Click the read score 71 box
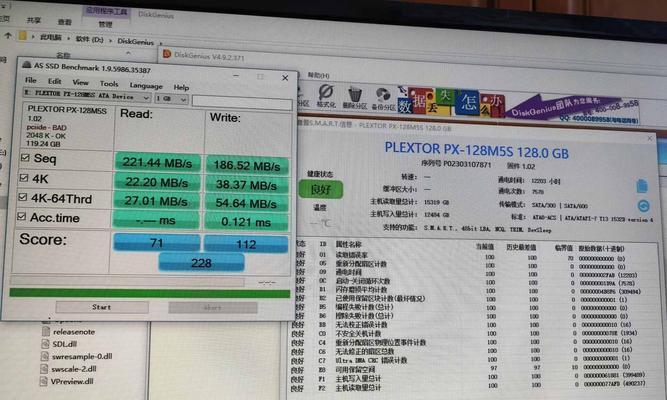Image resolution: width=667 pixels, height=400 pixels. coord(157,243)
